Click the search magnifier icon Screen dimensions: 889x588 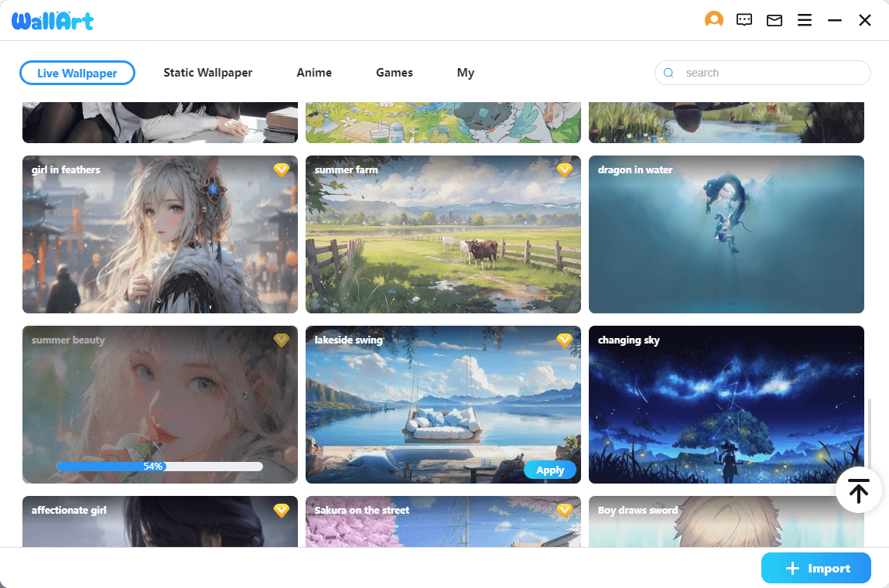tap(668, 73)
